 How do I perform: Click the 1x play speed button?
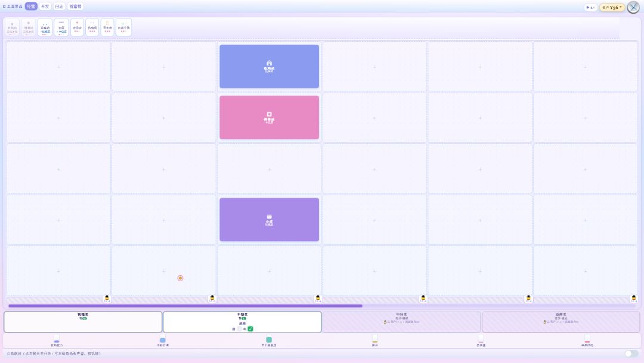click(590, 7)
